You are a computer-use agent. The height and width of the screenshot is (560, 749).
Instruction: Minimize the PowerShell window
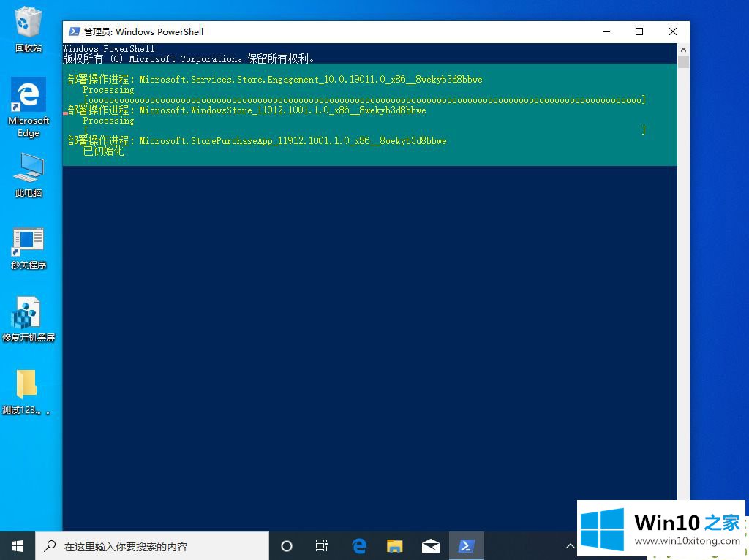tap(606, 31)
